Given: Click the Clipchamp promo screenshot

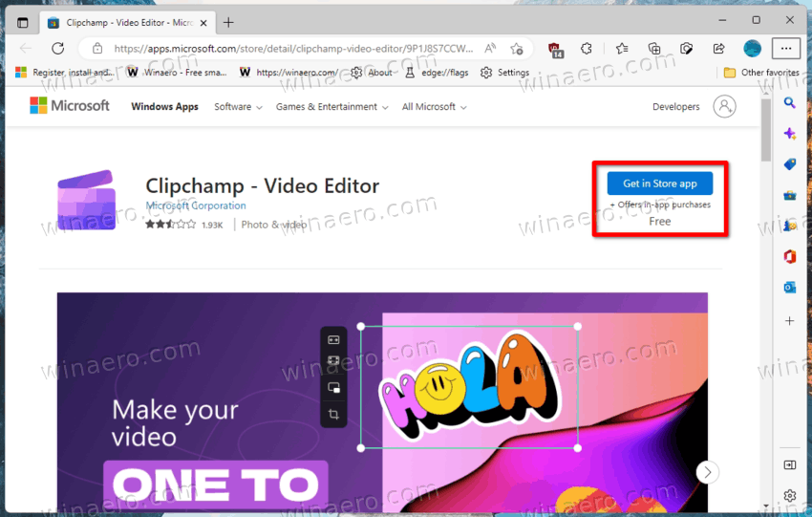Looking at the screenshot, I should pos(382,402).
